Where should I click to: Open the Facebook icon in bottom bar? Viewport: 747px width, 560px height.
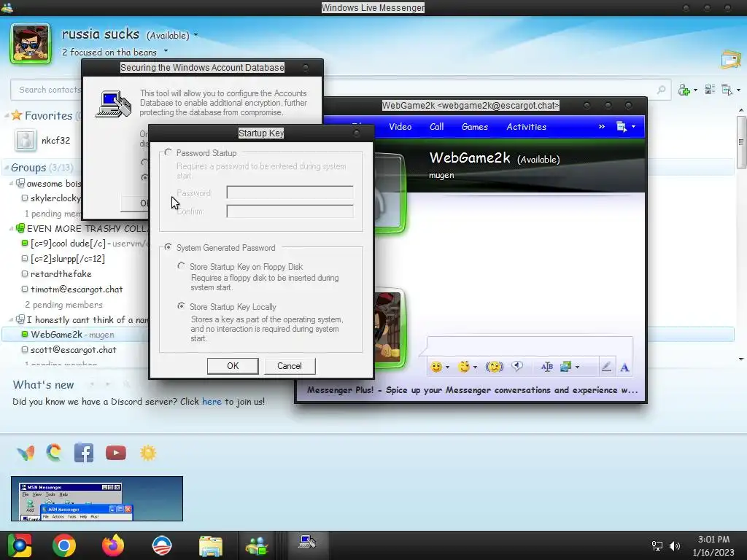pos(84,452)
